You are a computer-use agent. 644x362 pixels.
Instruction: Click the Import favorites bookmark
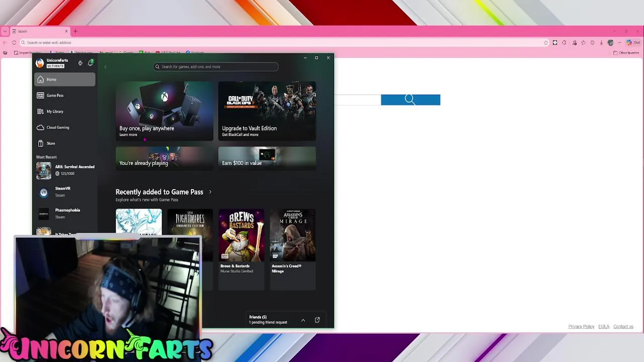pyautogui.click(x=27, y=53)
